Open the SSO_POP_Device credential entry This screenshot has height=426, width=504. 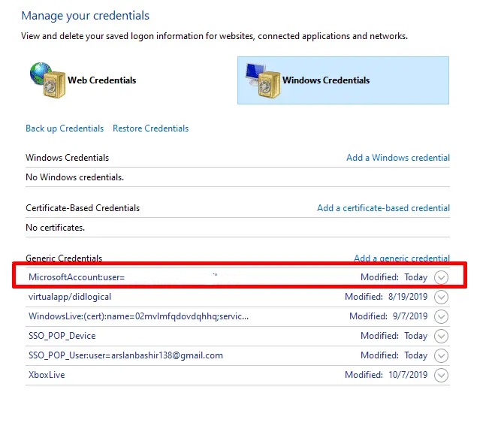(x=62, y=336)
